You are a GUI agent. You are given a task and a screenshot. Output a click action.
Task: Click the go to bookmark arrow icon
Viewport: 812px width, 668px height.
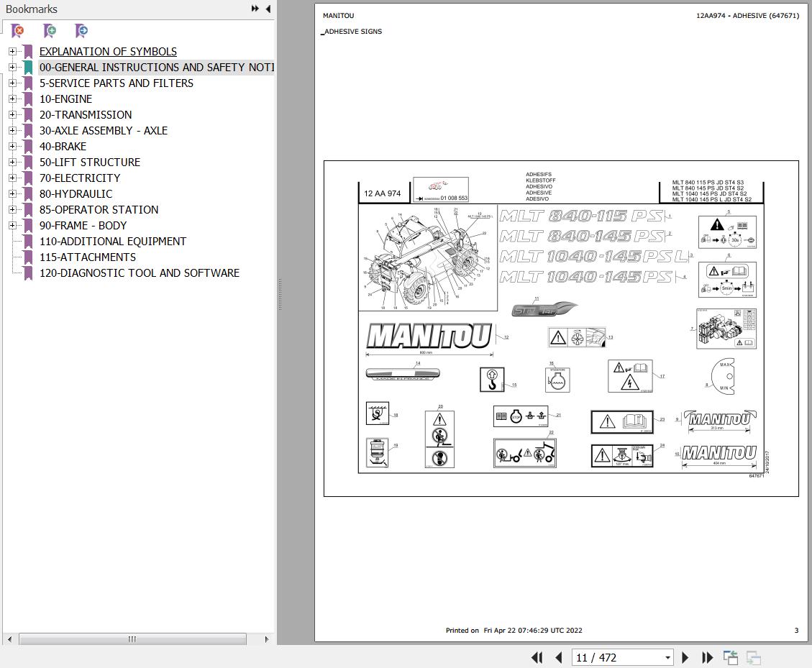81,31
